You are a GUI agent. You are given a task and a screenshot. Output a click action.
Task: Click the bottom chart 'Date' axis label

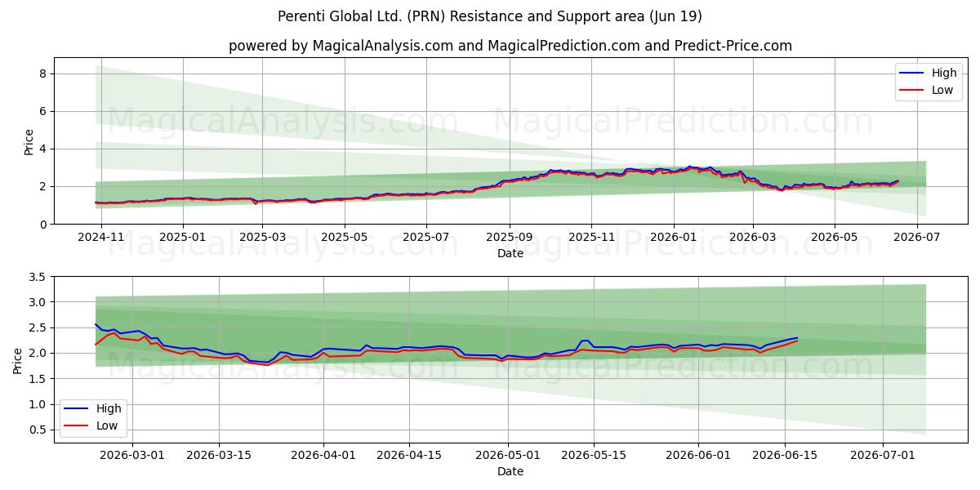tap(510, 472)
